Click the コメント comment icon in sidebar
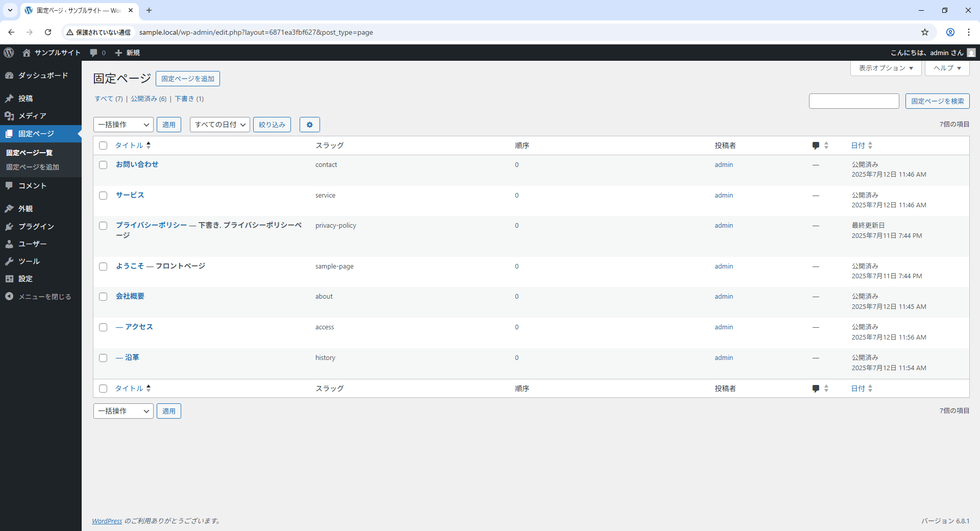Viewport: 980px width, 531px height. [9, 186]
